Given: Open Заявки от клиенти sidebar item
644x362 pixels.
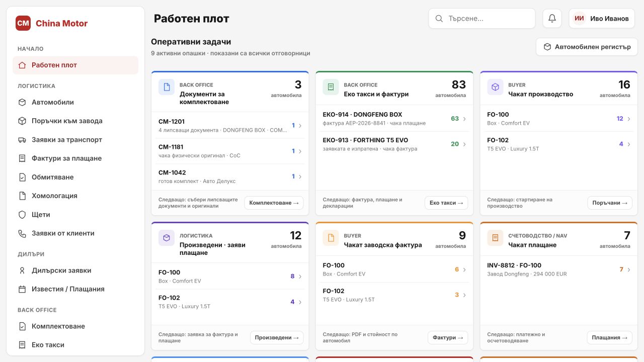Looking at the screenshot, I should click(x=75, y=233).
